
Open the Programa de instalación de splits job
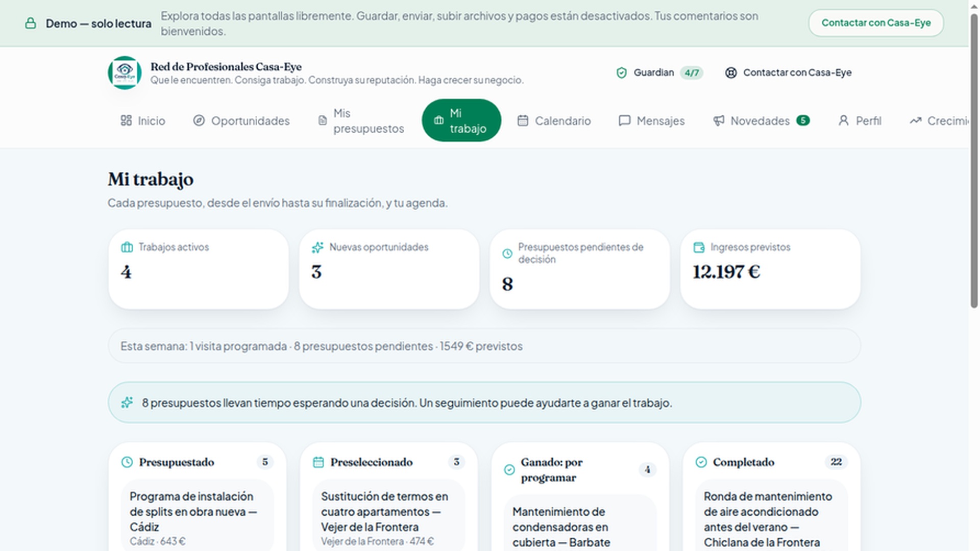tap(198, 515)
